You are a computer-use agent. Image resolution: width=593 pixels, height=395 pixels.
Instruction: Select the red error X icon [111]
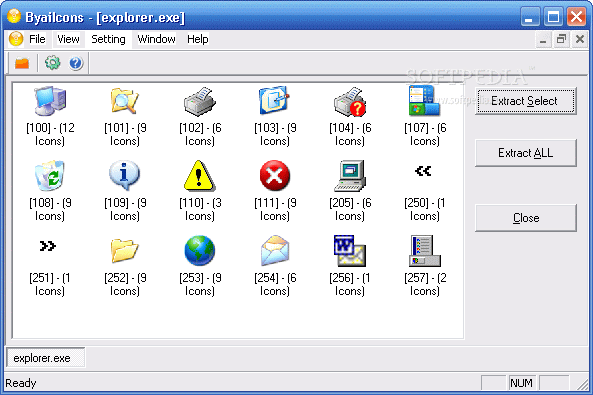(275, 176)
